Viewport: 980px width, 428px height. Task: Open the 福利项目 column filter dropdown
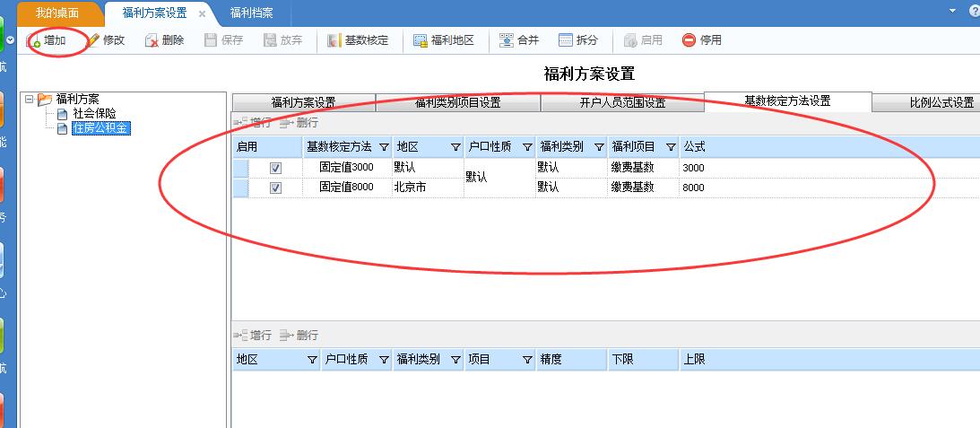[x=671, y=147]
